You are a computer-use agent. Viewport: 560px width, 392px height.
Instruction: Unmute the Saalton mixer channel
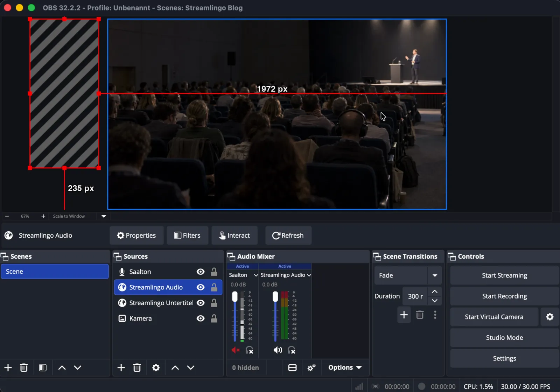(236, 350)
